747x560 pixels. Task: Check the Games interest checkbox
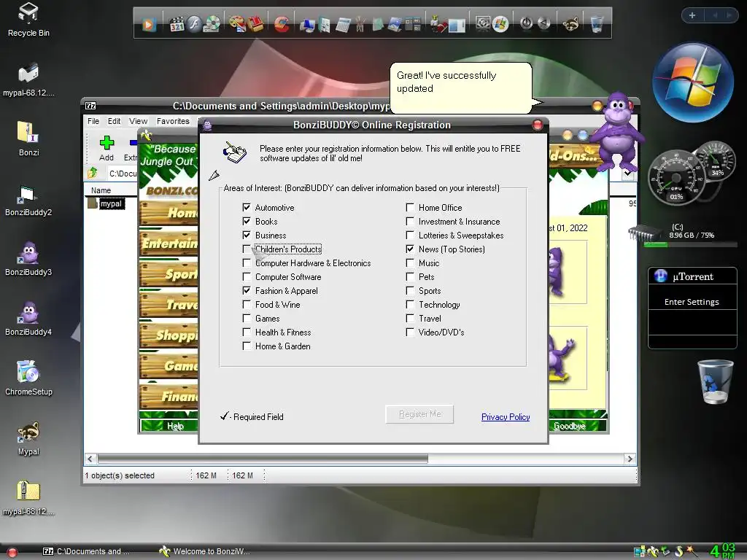pos(247,318)
